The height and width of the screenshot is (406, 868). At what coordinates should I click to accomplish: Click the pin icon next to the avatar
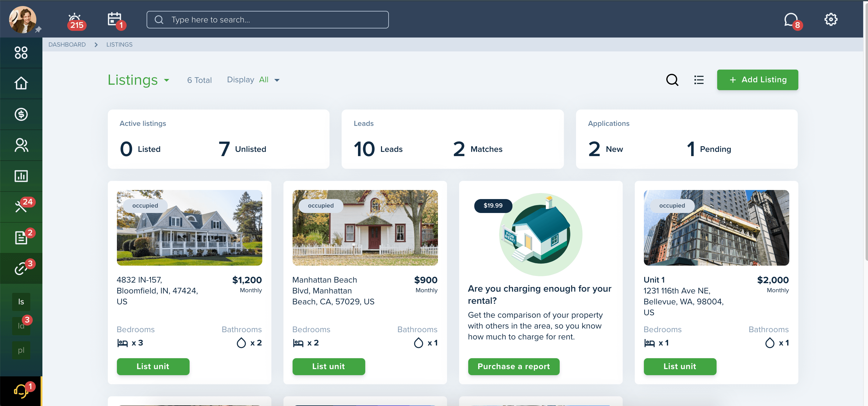38,30
